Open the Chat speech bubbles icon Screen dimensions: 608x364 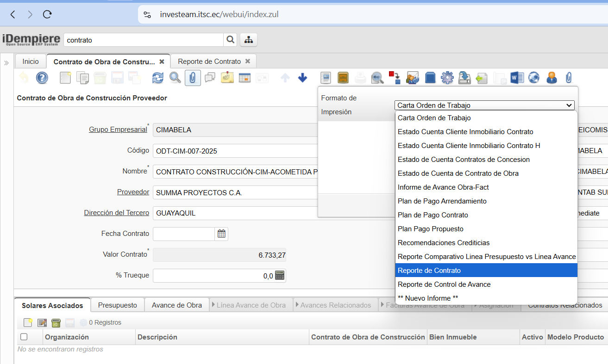coord(210,78)
